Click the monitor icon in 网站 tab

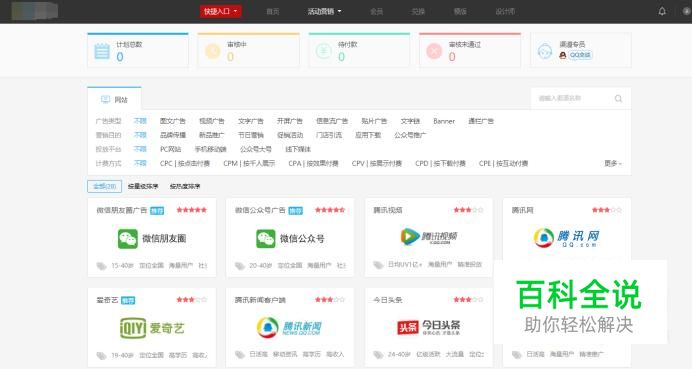[105, 99]
